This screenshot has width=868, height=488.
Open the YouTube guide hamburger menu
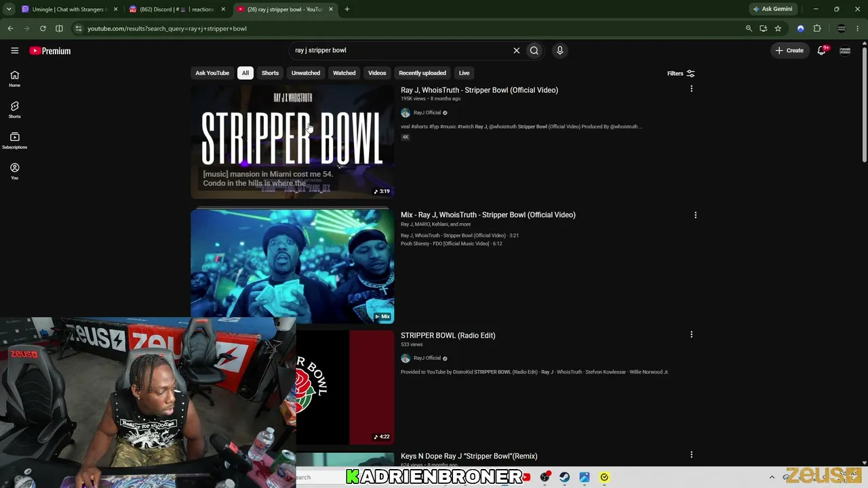pyautogui.click(x=14, y=50)
